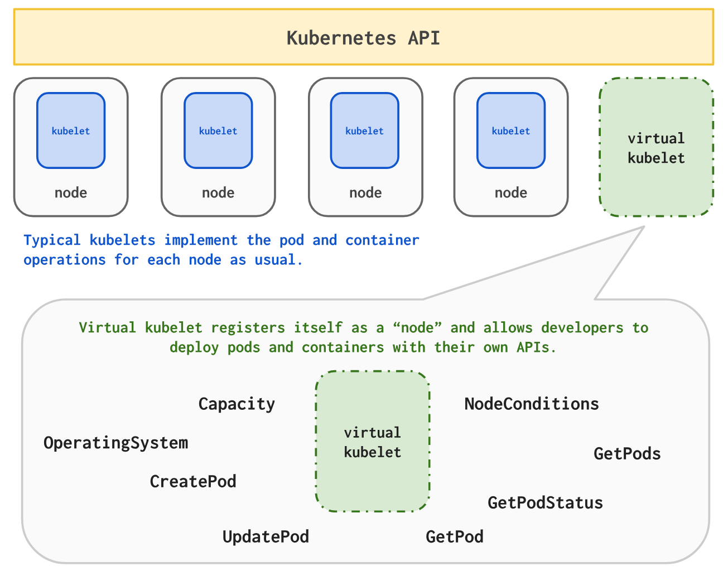Click the first kubelet icon

[x=70, y=130]
